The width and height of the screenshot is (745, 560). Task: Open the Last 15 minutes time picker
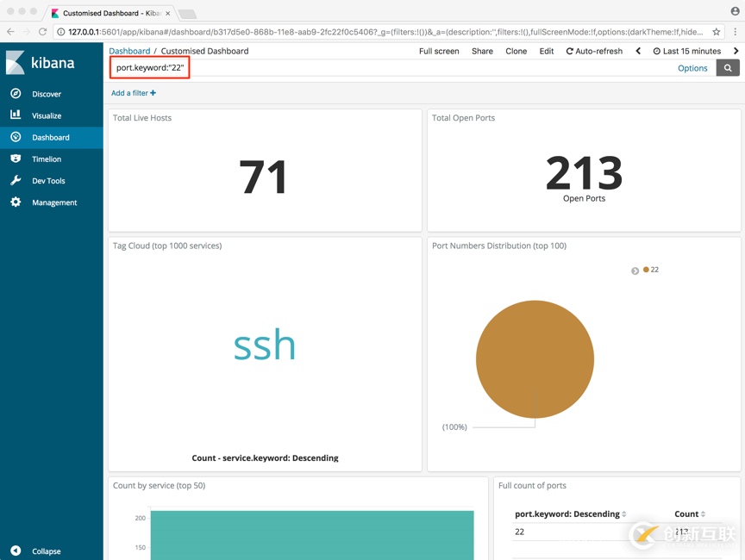686,52
